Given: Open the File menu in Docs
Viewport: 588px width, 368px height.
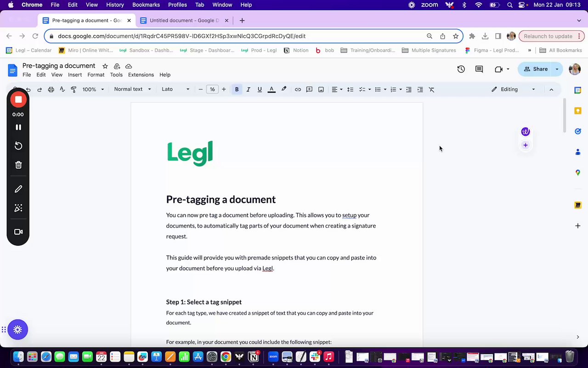Looking at the screenshot, I should (x=27, y=75).
